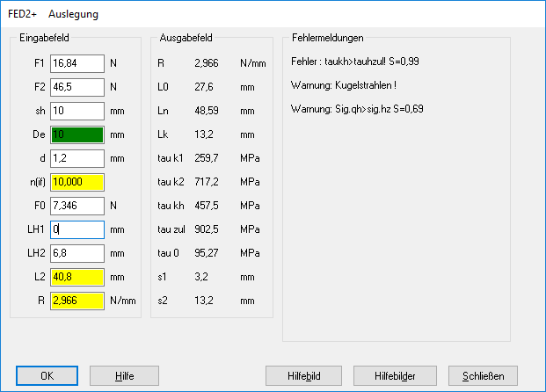Open the Hilfe button
Screen dimensions: 546x392
click(124, 375)
